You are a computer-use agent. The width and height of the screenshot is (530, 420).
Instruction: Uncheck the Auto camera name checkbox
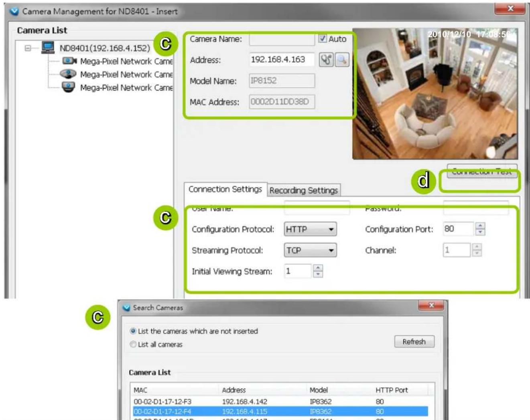tap(323, 38)
